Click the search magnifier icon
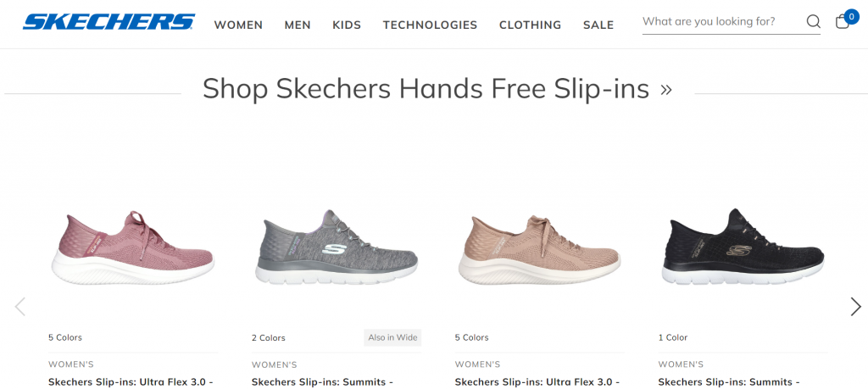 pos(813,21)
